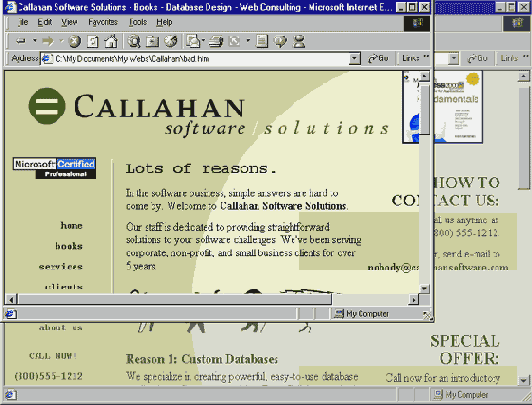This screenshot has width=532, height=405.
Task: Show the History globe icon
Action: (x=171, y=41)
